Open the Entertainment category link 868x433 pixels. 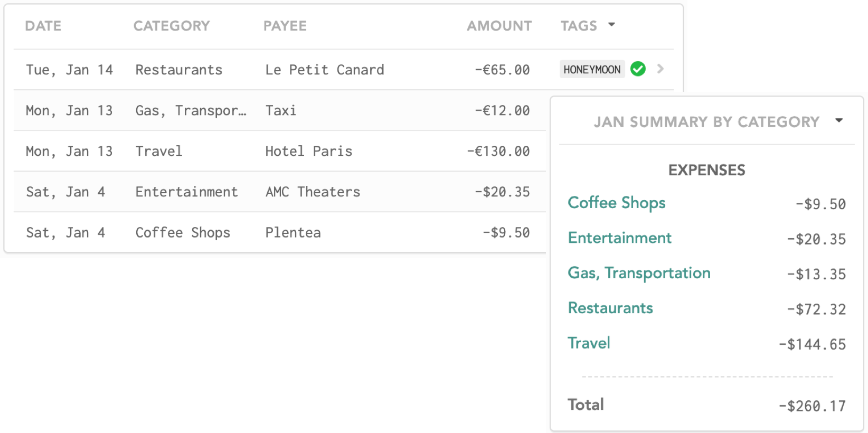coord(619,238)
